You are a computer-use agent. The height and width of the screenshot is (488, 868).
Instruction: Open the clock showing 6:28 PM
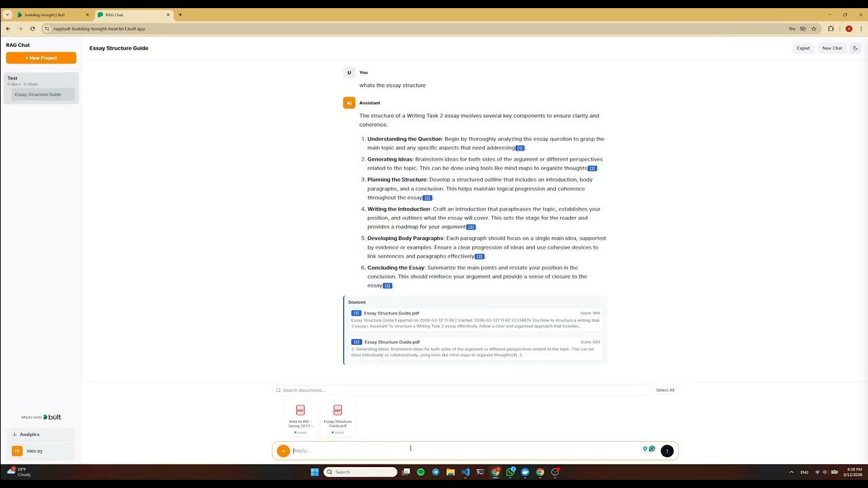tap(853, 472)
